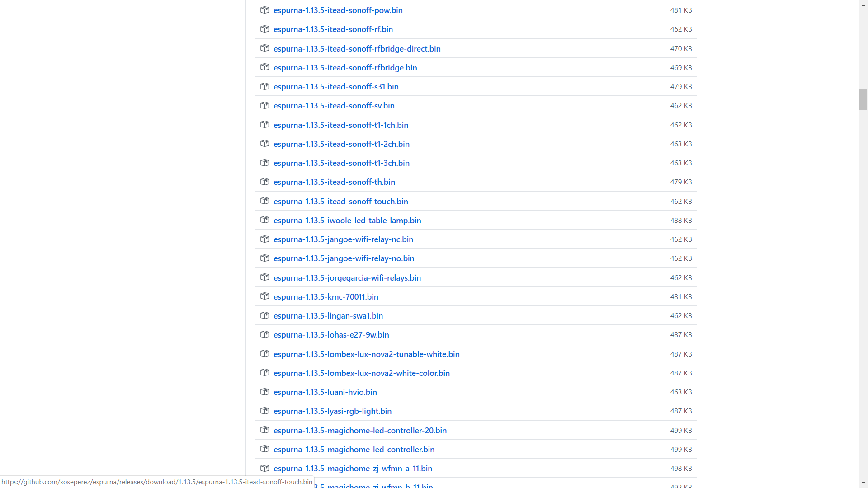868x488 pixels.
Task: Download espurna-1.13.5-lyasi-rgb-light.bin
Action: point(332,411)
